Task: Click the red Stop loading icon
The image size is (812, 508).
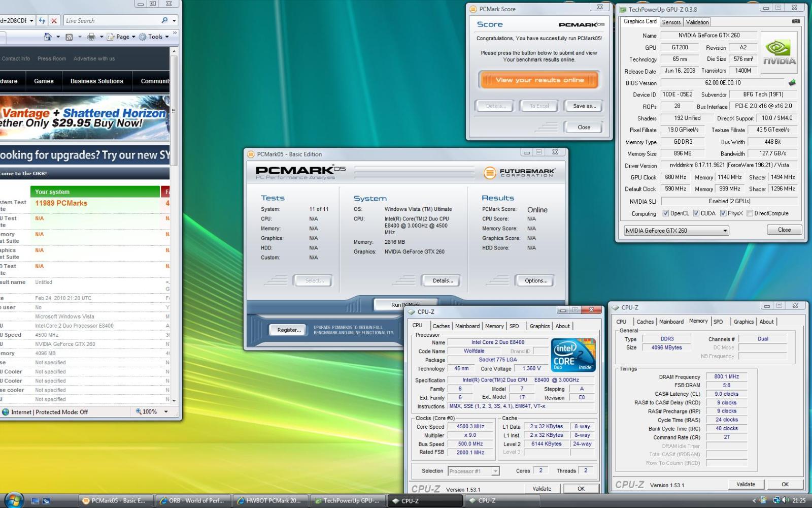Action: coord(54,21)
